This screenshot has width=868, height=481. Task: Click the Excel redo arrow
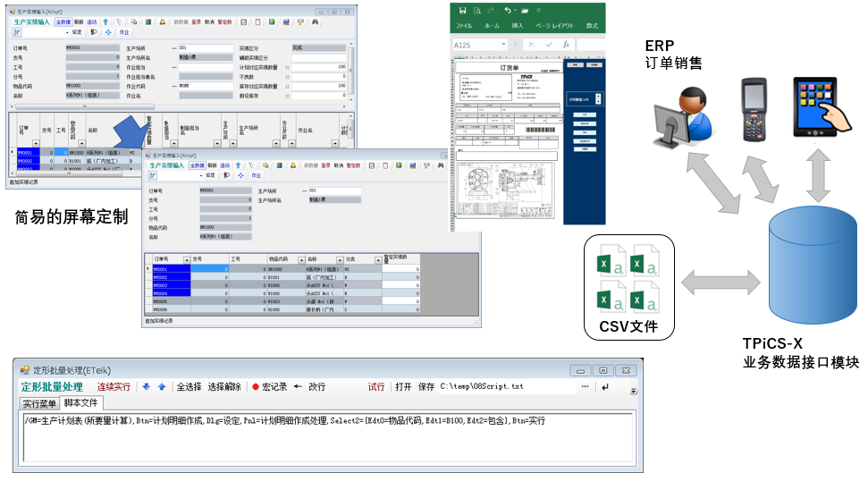tap(491, 11)
